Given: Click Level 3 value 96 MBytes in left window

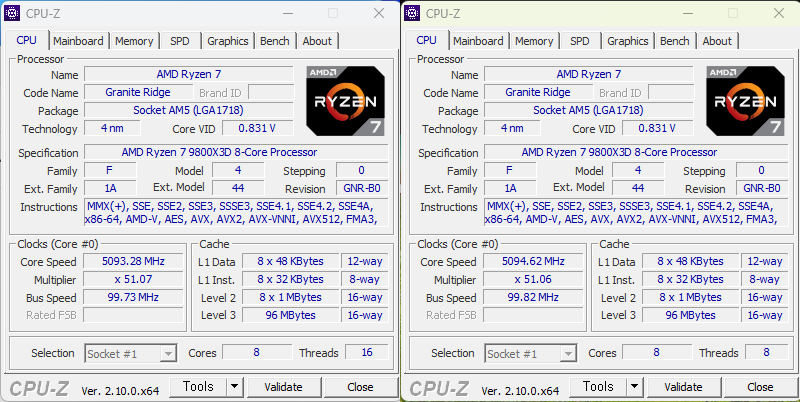Looking at the screenshot, I should tap(290, 315).
